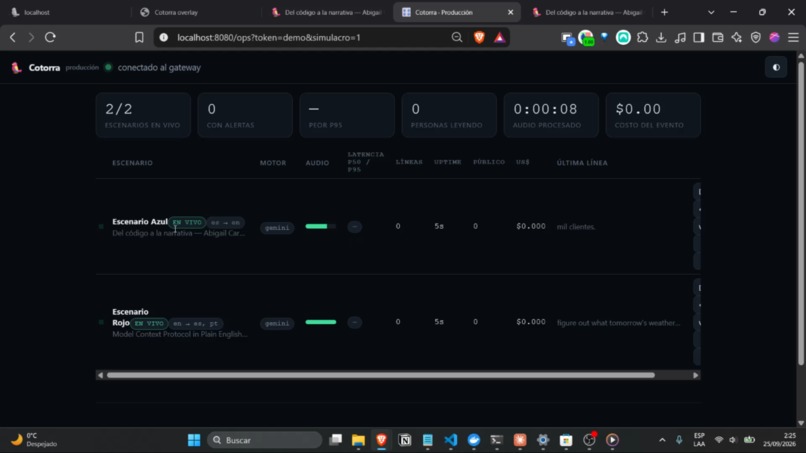
Task: Click the Buscar taskbar search box
Action: pos(265,440)
